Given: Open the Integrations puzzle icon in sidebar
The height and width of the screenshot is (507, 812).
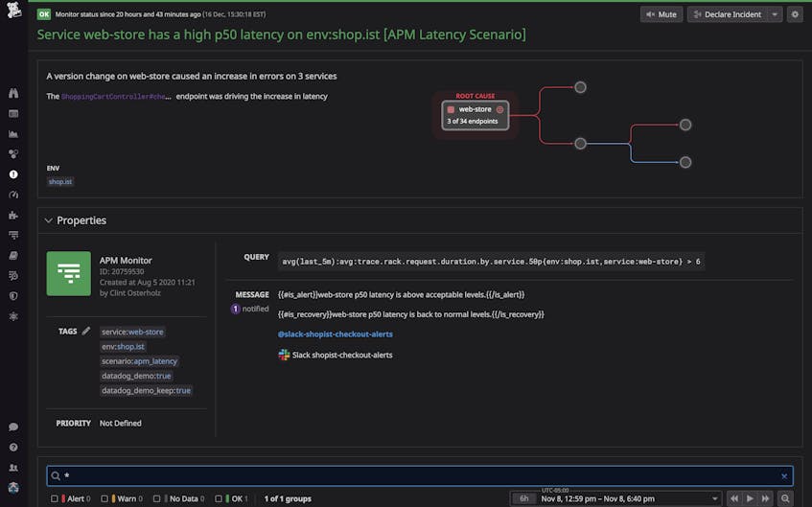Looking at the screenshot, I should point(13,215).
